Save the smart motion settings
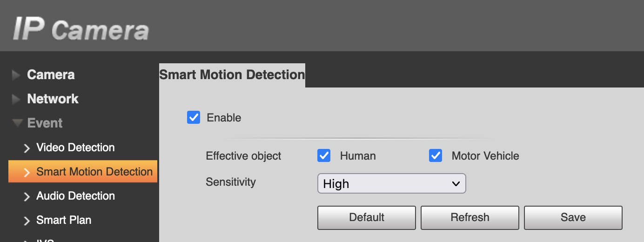The width and height of the screenshot is (644, 242). click(573, 218)
